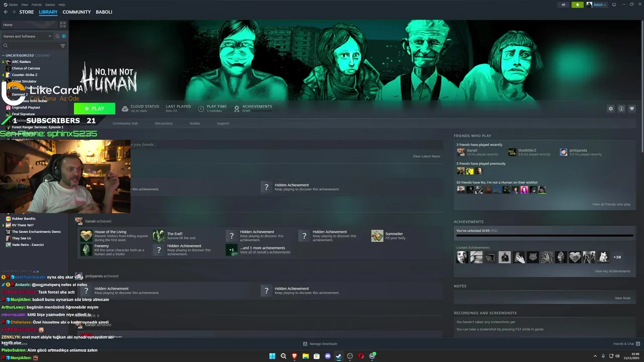Select ARC Raiders in the game list
The width and height of the screenshot is (644, 362).
(x=21, y=62)
